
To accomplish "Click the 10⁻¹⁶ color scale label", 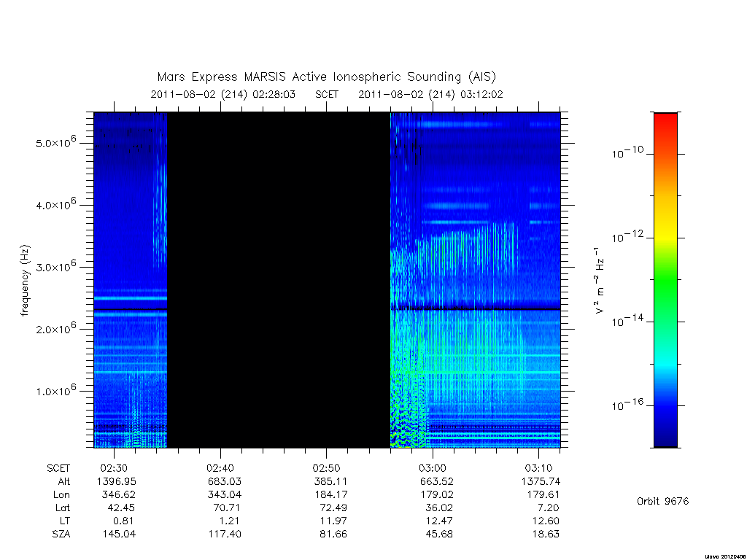I will pos(627,404).
